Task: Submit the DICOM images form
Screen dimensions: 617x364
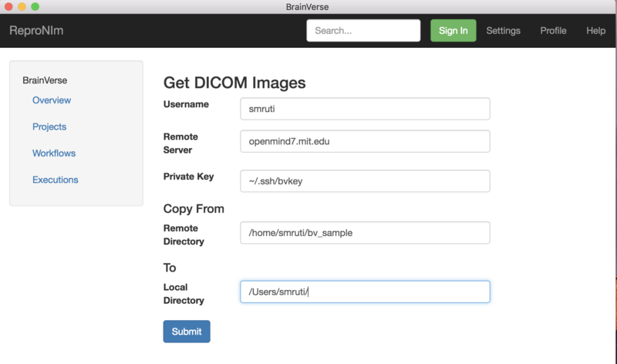Action: (187, 332)
